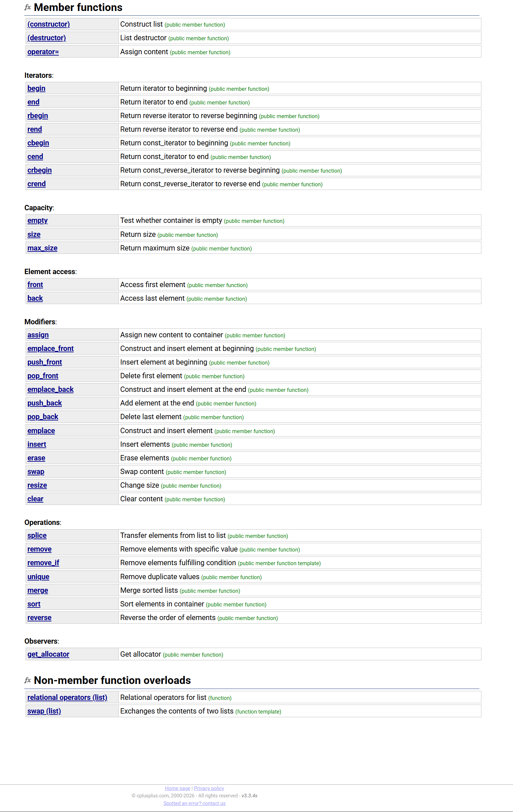Go to the operator= page
513x812 pixels.
(x=43, y=52)
